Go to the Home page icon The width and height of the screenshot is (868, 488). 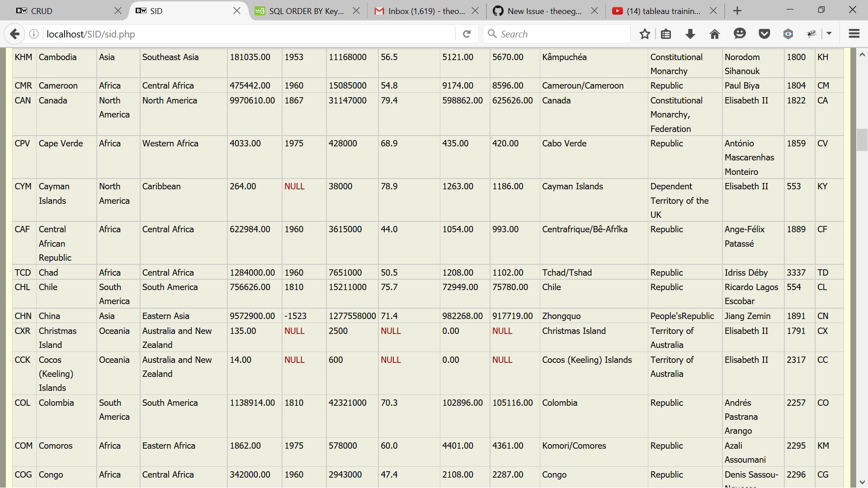pyautogui.click(x=715, y=34)
